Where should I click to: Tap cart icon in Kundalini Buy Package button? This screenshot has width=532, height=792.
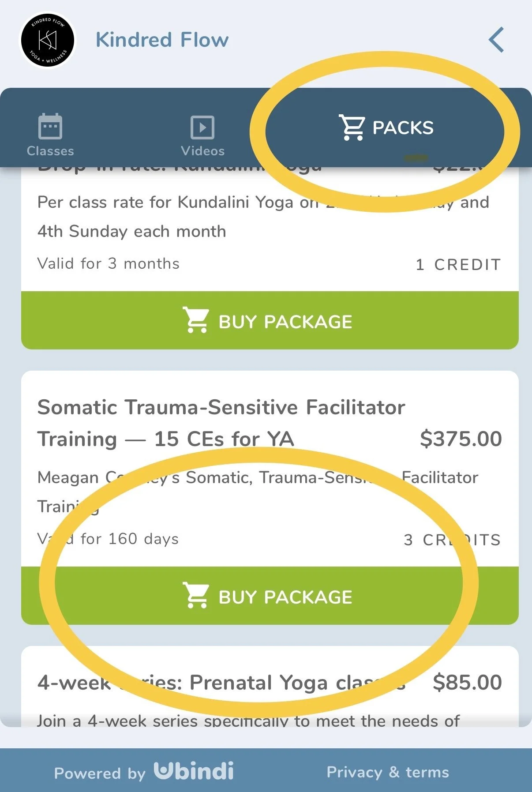pos(195,320)
